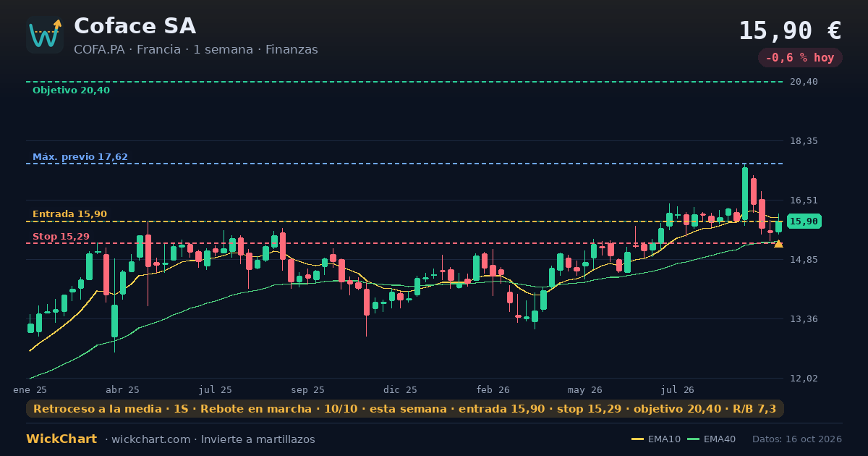Click the -0,6 % hoy change badge
868x456 pixels.
[x=800, y=58]
